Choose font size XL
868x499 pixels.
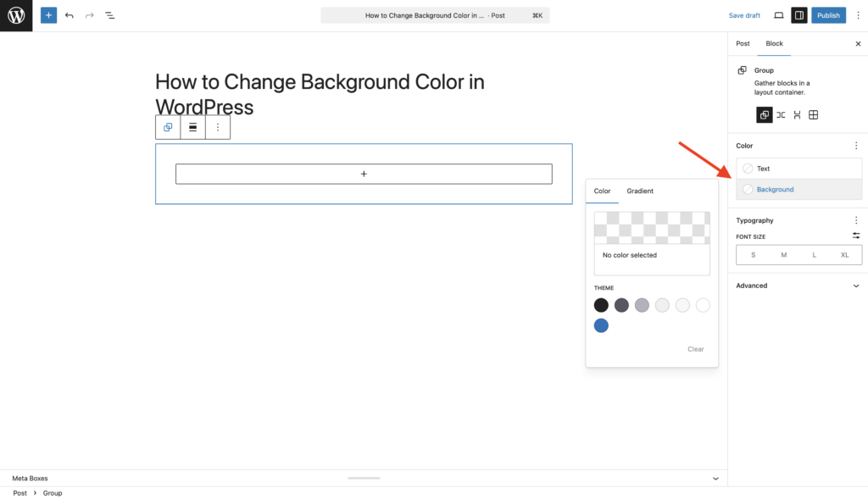pyautogui.click(x=844, y=255)
